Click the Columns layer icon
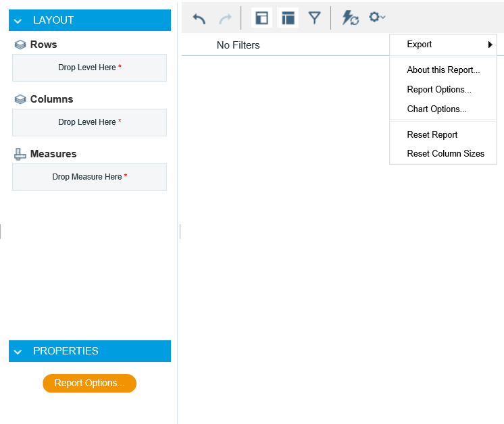This screenshot has height=424, width=504. click(20, 99)
